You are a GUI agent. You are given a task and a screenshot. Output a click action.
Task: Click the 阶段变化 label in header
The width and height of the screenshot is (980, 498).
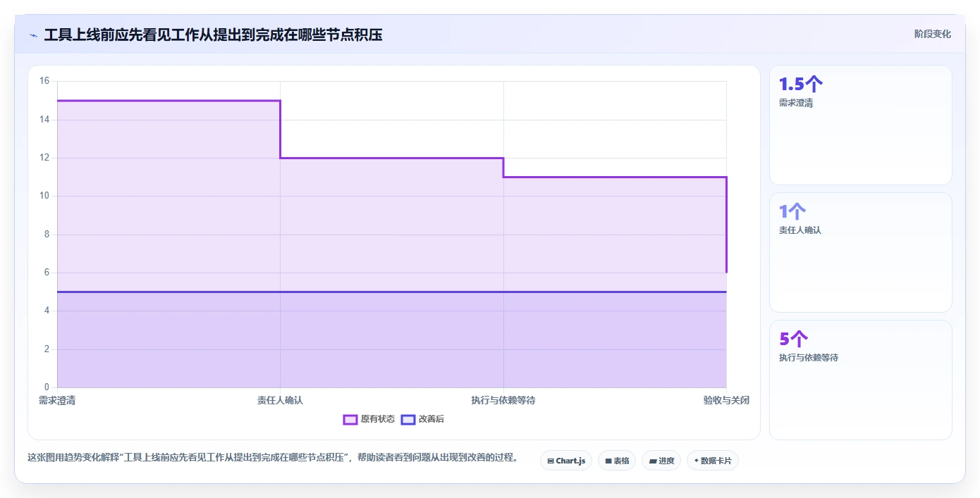933,34
